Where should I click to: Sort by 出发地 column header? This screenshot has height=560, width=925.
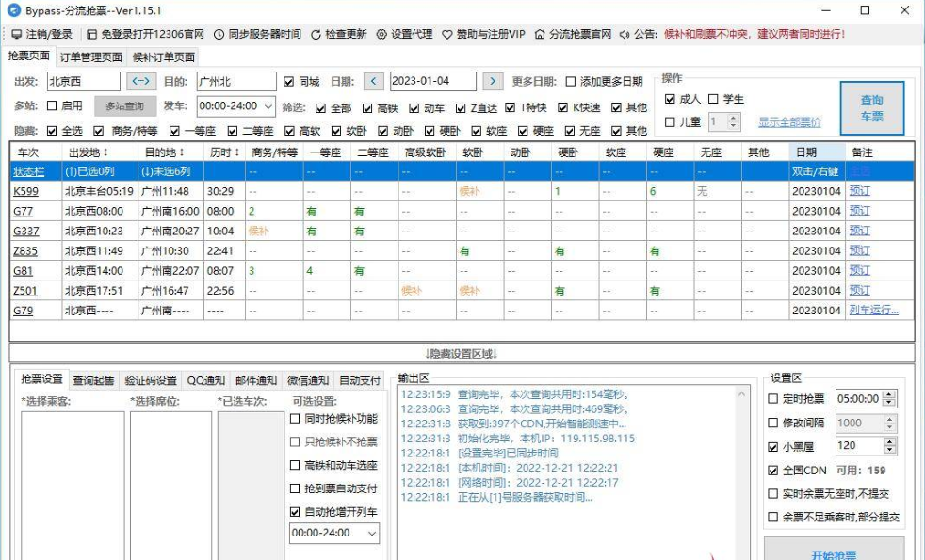(x=100, y=152)
